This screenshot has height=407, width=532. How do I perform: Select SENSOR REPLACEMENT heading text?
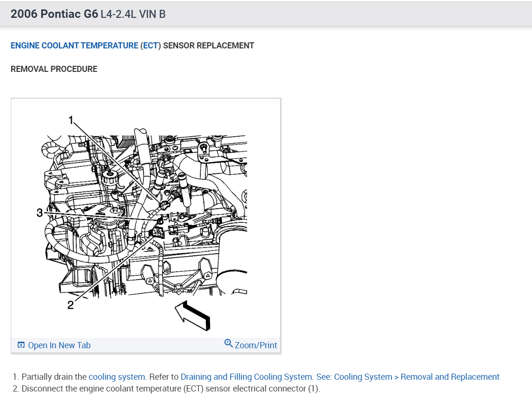(208, 46)
